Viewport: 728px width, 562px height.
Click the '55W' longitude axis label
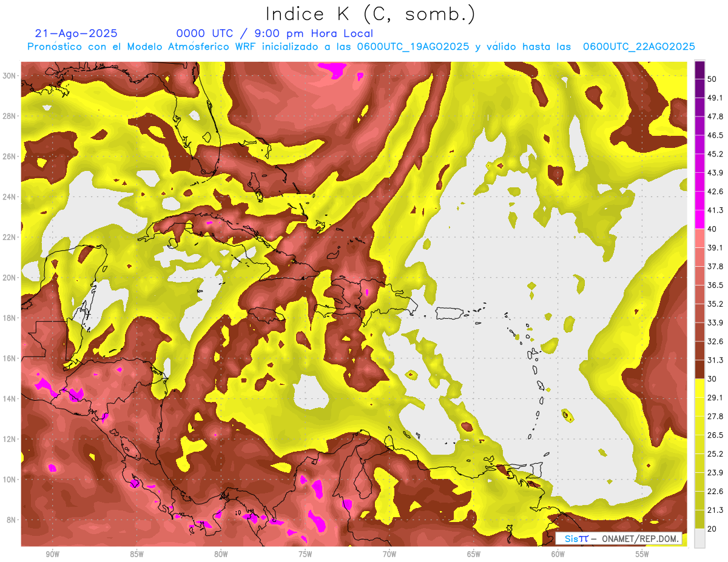point(642,555)
